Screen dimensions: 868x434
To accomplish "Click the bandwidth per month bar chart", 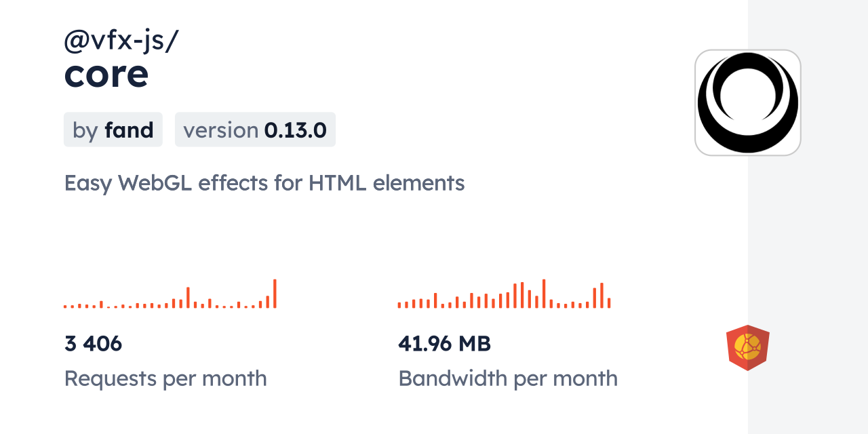I will click(x=505, y=294).
